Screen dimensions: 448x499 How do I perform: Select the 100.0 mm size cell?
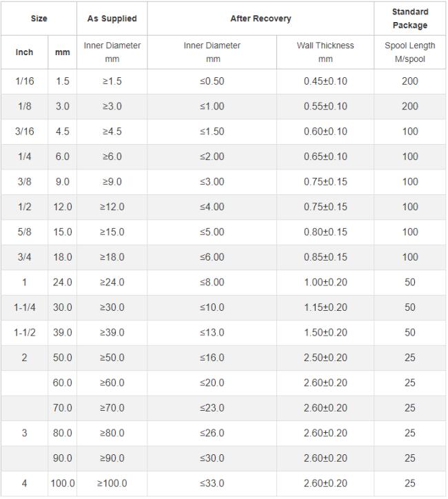62,483
